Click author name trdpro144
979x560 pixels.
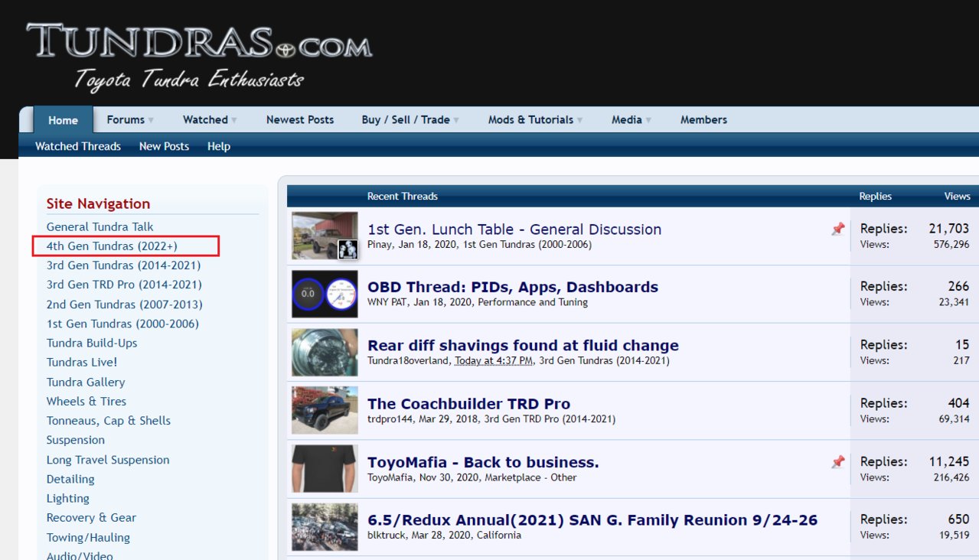click(x=390, y=418)
